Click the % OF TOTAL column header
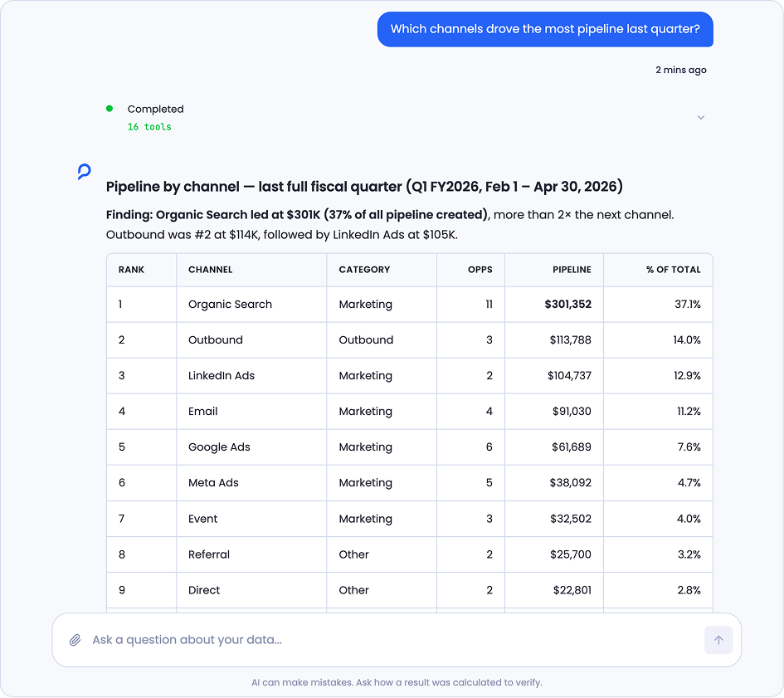 pos(674,270)
